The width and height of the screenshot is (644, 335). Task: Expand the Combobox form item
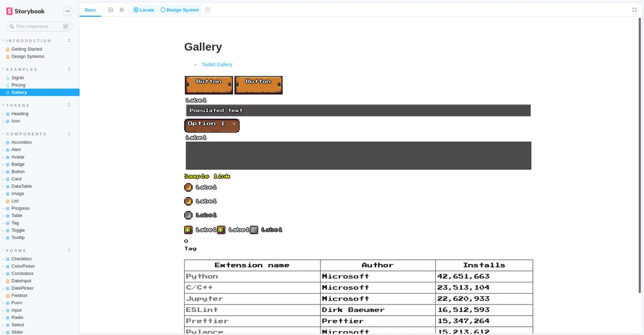22,273
